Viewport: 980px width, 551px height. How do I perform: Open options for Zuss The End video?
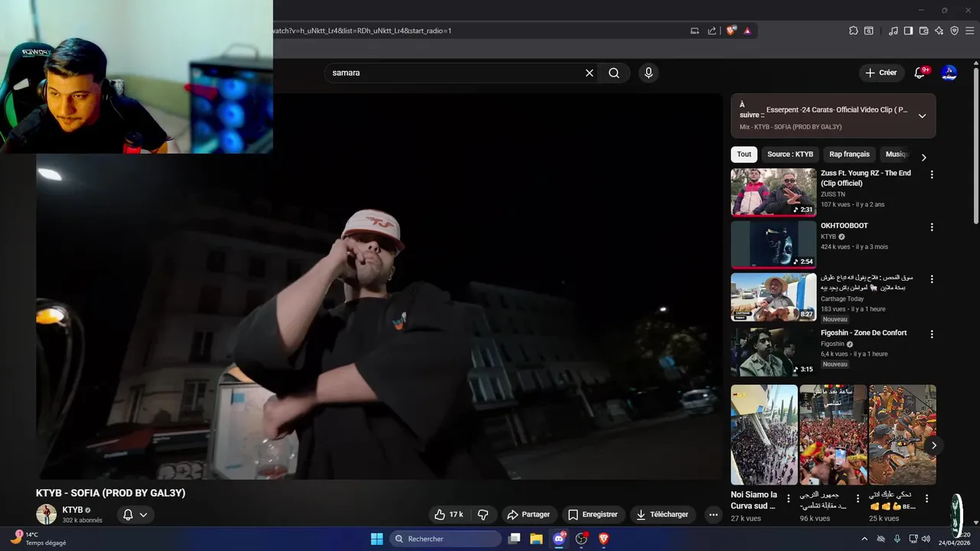pos(932,174)
